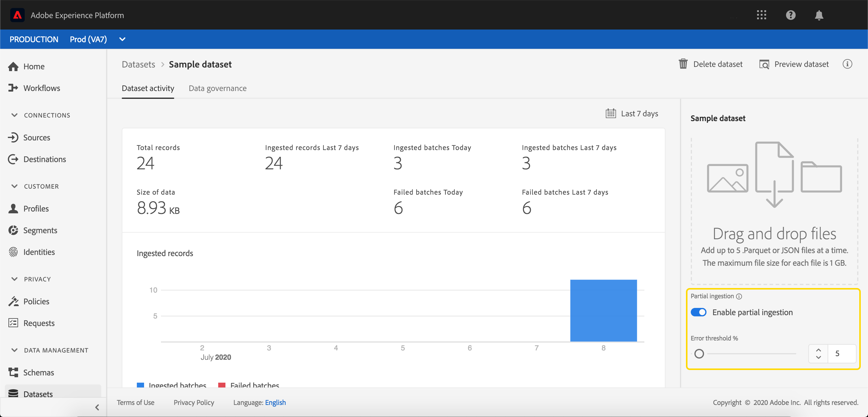The height and width of the screenshot is (417, 868).
Task: Open notifications bell icon
Action: click(819, 15)
